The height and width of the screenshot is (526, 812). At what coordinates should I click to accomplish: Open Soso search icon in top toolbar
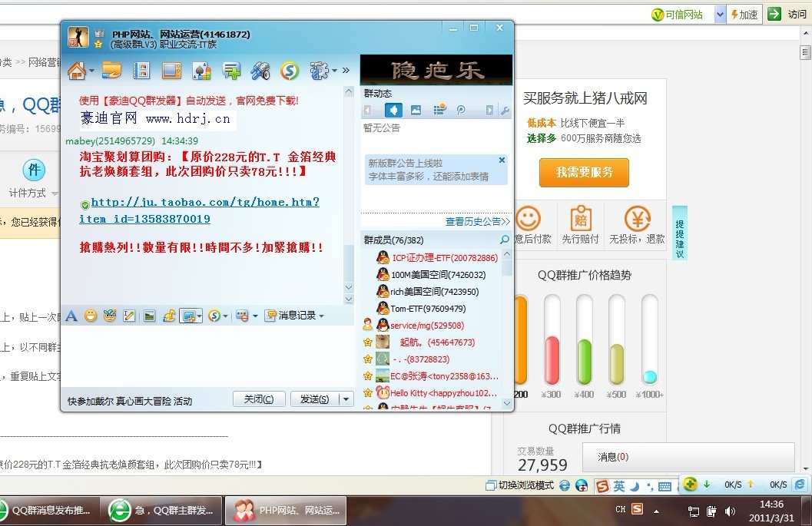tap(290, 71)
